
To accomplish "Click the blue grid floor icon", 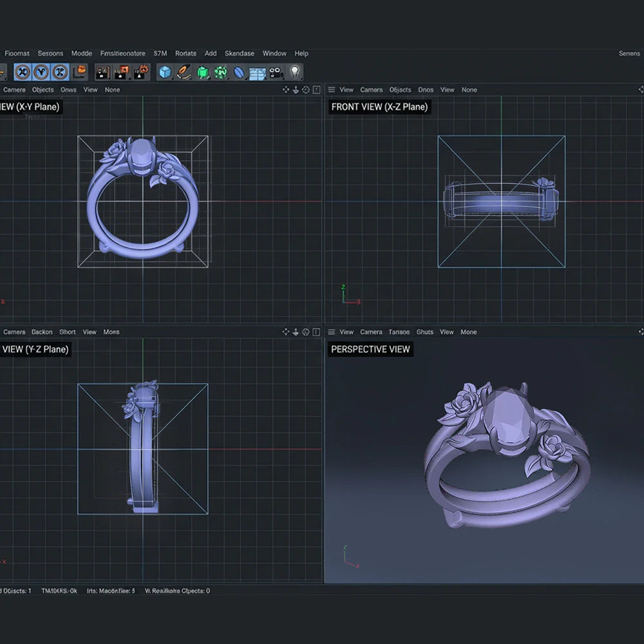I will [258, 73].
